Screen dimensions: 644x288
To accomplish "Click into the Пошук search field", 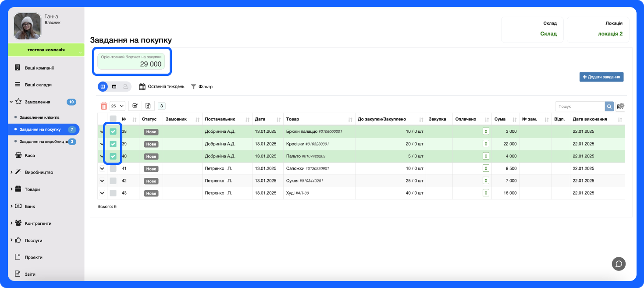I will [x=580, y=107].
